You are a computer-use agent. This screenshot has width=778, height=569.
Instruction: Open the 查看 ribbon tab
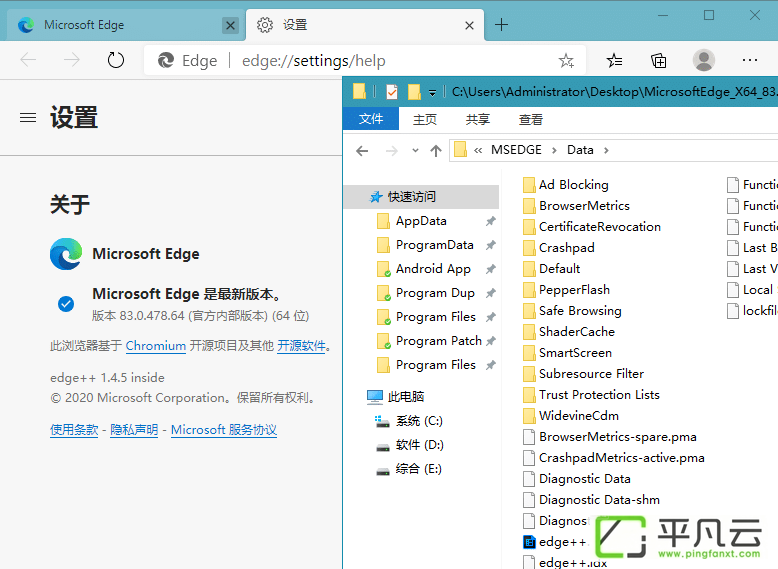(x=530, y=120)
